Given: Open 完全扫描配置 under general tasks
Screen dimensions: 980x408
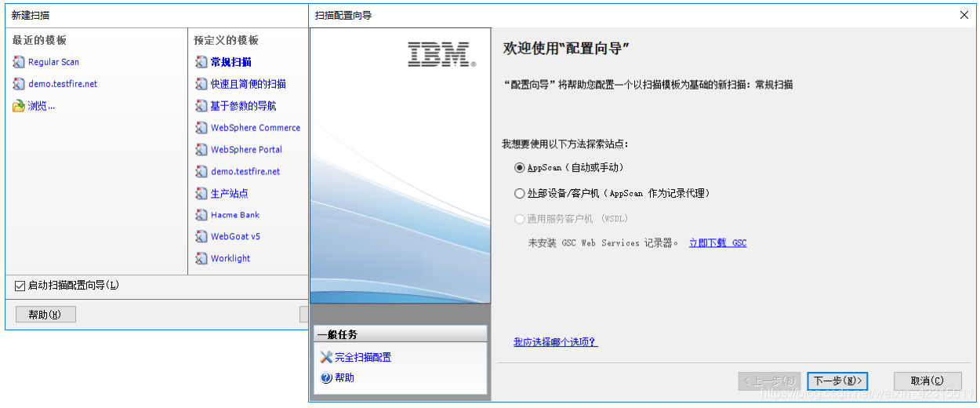Looking at the screenshot, I should (x=363, y=357).
